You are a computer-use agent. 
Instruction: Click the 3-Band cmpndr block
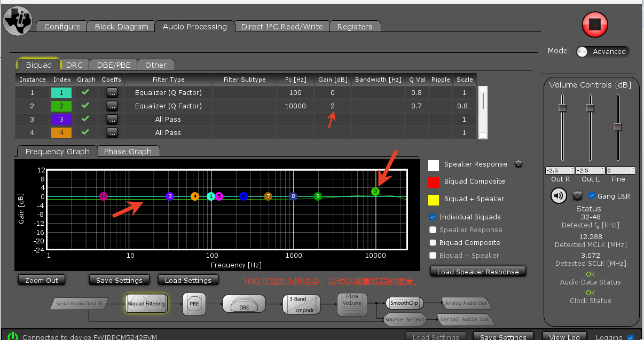point(301,304)
